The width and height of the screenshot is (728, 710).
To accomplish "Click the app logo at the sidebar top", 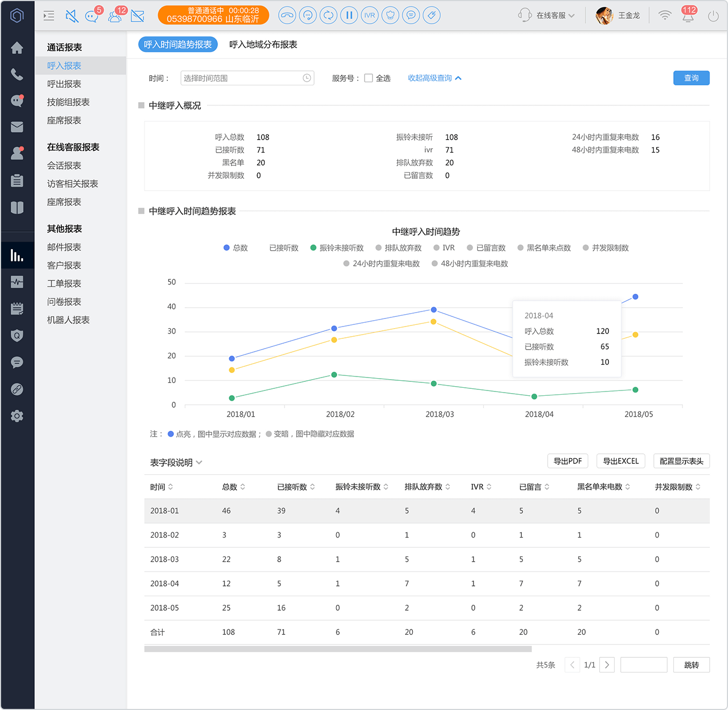I will [17, 16].
